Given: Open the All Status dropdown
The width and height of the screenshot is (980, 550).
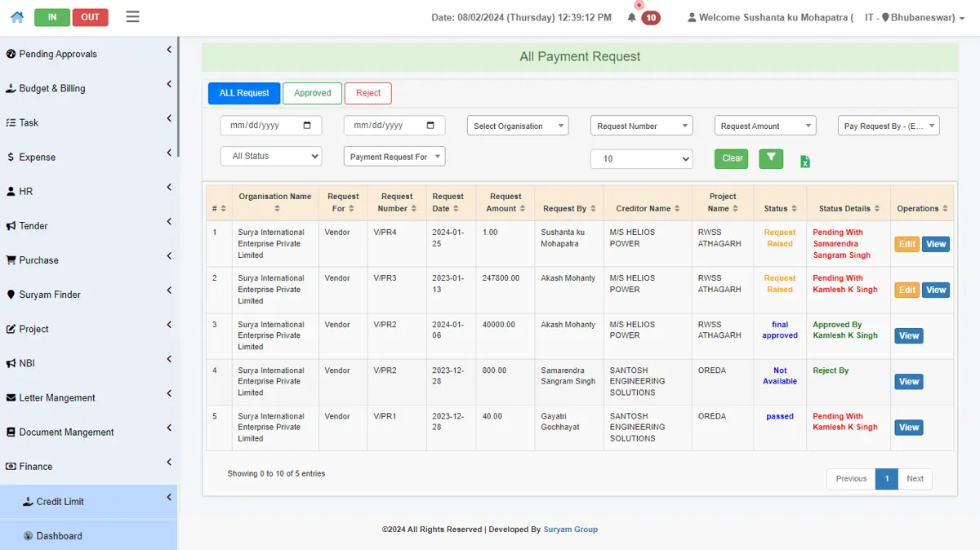Looking at the screenshot, I should tap(271, 156).
